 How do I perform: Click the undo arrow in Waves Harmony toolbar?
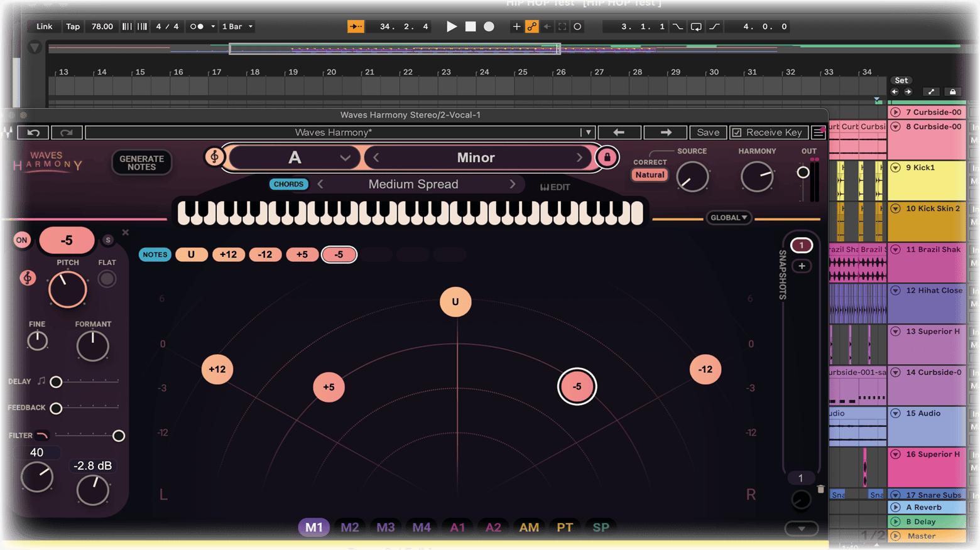tap(33, 132)
